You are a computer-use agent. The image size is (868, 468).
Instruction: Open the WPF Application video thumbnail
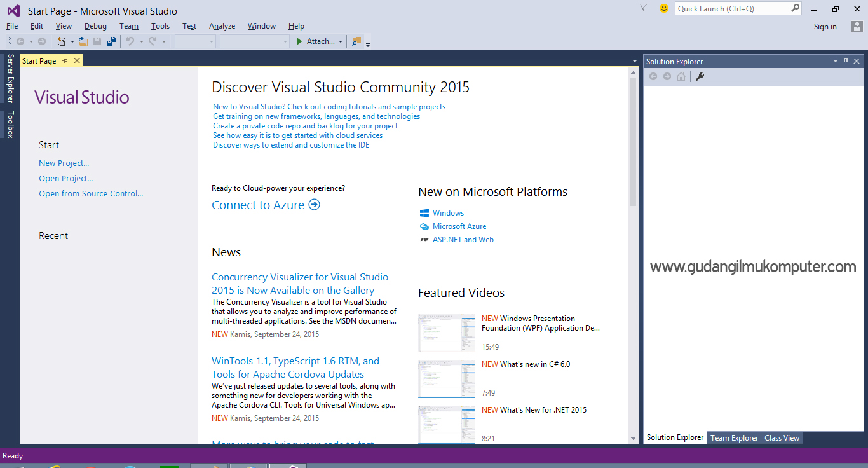446,333
